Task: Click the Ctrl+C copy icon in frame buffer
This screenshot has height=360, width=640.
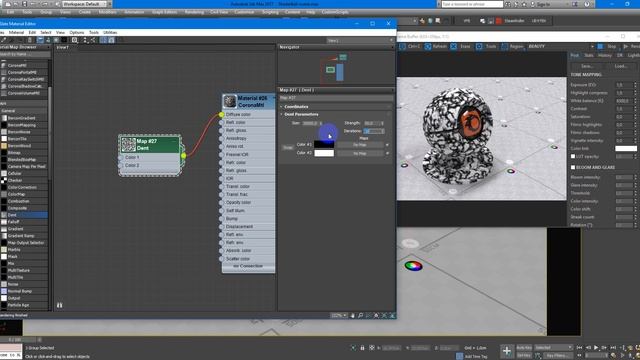Action: pyautogui.click(x=402, y=47)
